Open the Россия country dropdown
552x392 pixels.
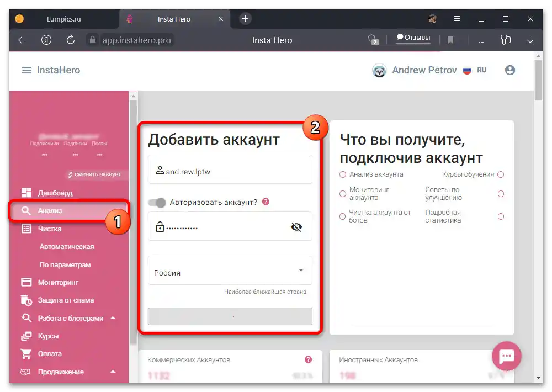point(230,271)
